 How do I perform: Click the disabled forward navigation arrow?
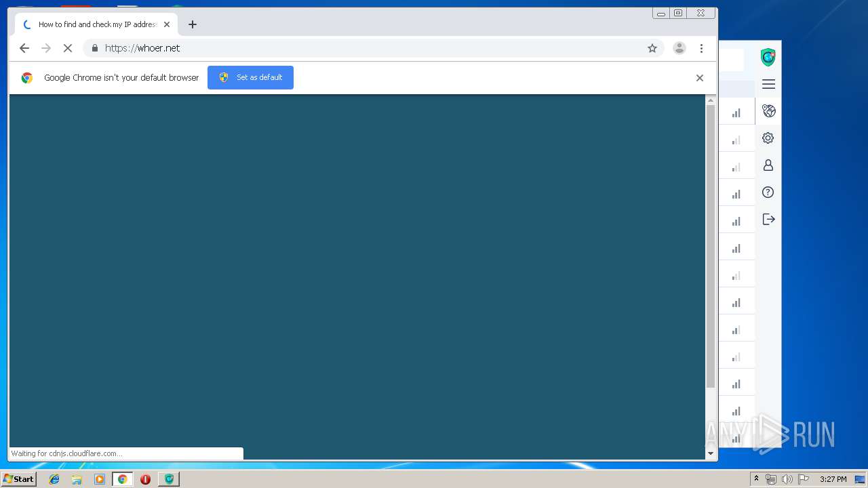(x=46, y=48)
